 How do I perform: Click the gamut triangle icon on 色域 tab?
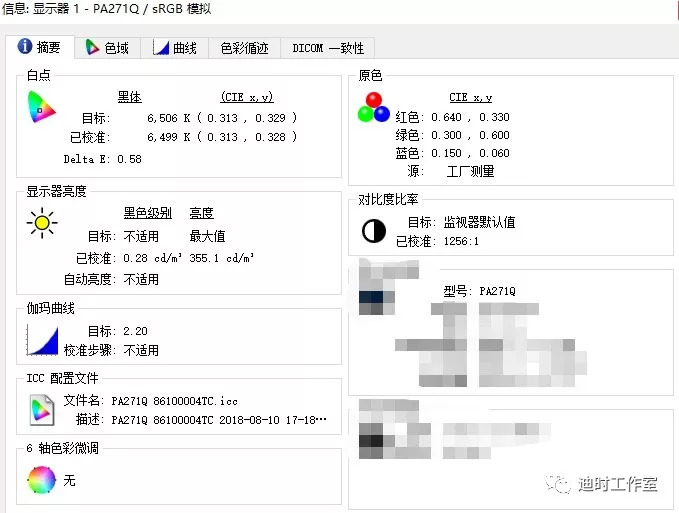point(92,47)
